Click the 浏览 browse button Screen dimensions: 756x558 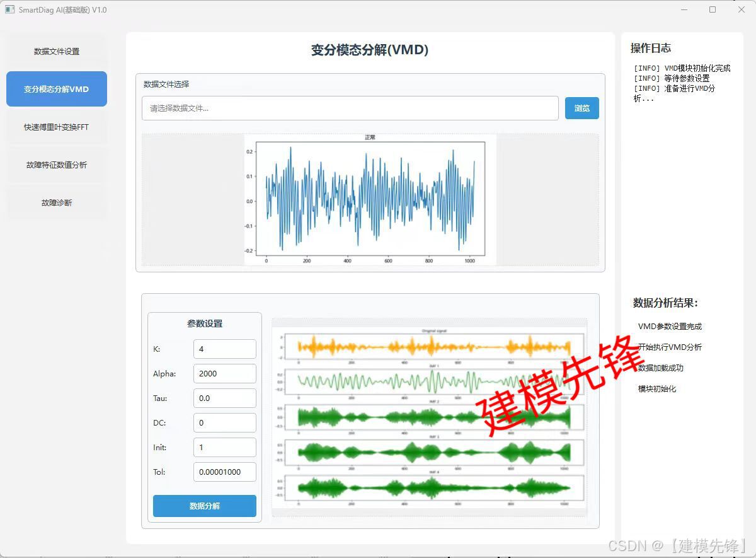click(x=582, y=108)
